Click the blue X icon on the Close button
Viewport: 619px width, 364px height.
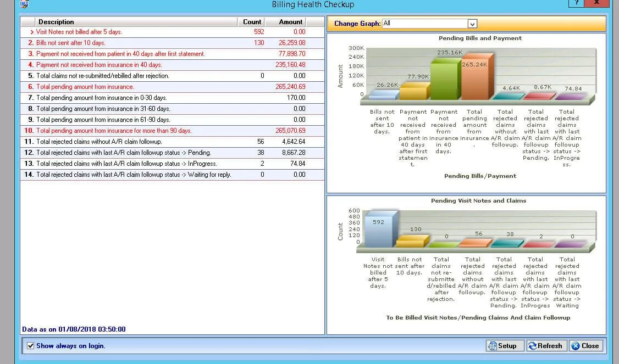point(574,346)
